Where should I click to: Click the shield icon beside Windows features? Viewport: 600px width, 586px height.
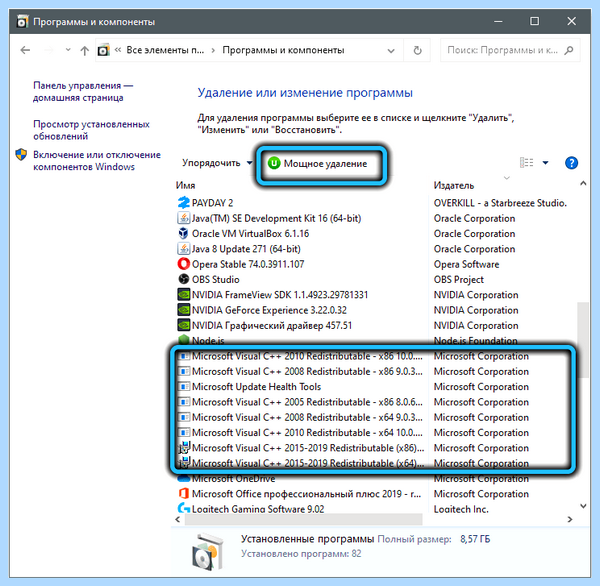click(x=21, y=155)
